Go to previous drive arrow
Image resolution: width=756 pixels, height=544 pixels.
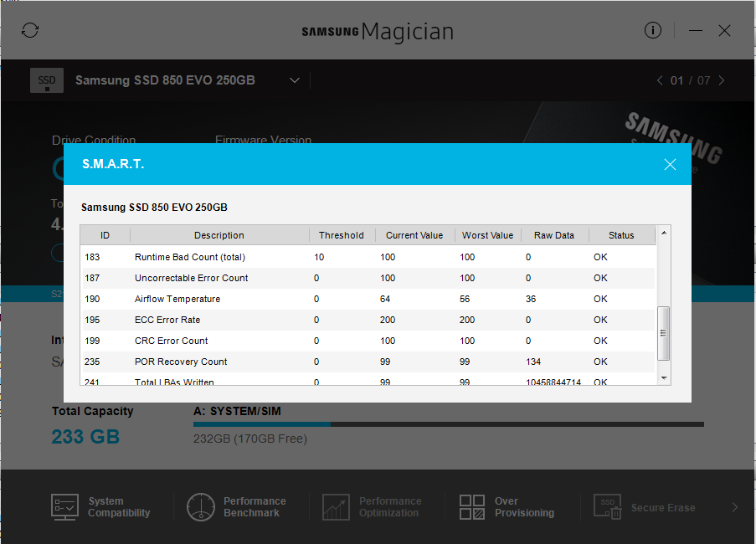coord(659,80)
